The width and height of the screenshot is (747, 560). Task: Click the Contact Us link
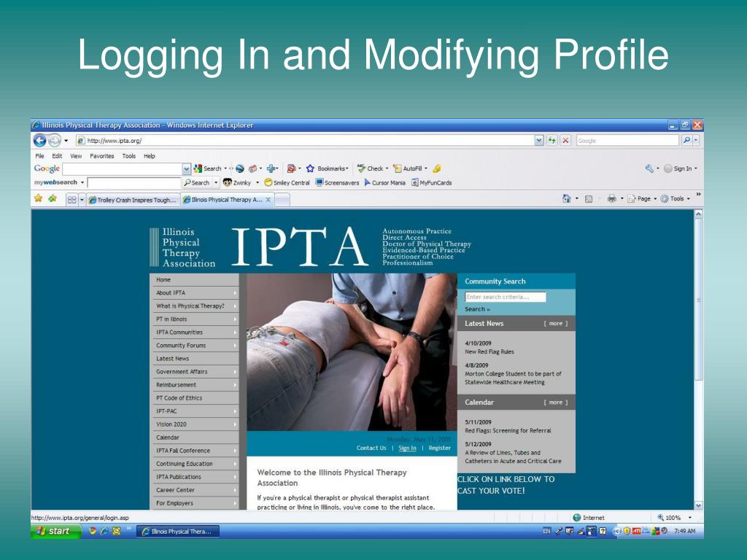click(371, 448)
